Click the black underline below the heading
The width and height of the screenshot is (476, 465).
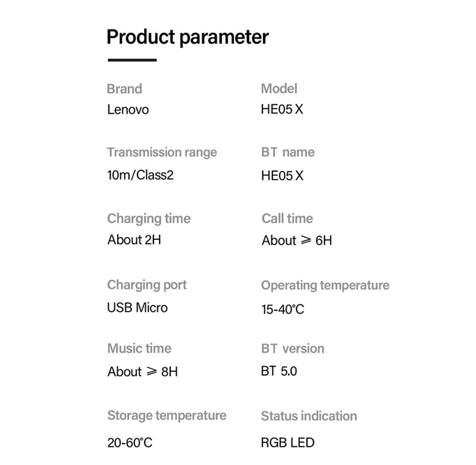click(132, 60)
